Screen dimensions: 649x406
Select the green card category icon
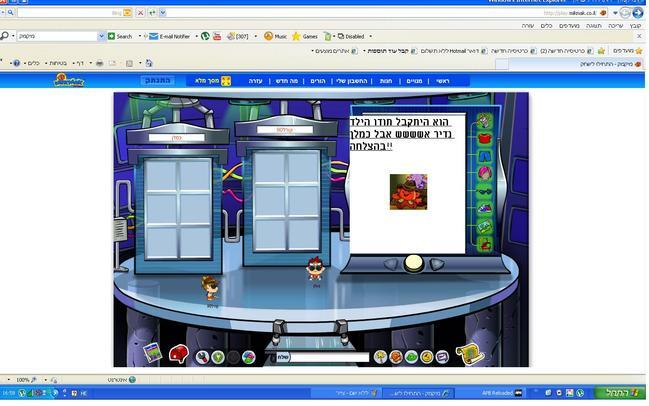[x=485, y=226]
